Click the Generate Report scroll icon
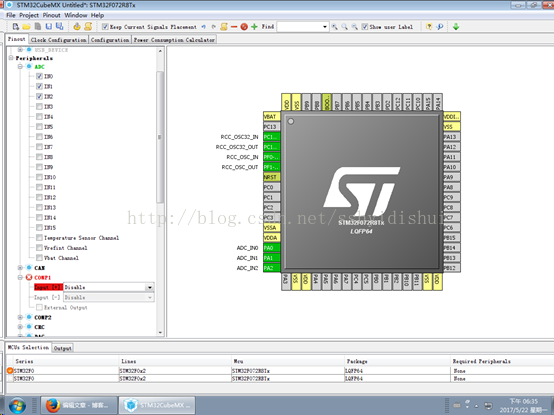The image size is (554, 415). (88, 26)
